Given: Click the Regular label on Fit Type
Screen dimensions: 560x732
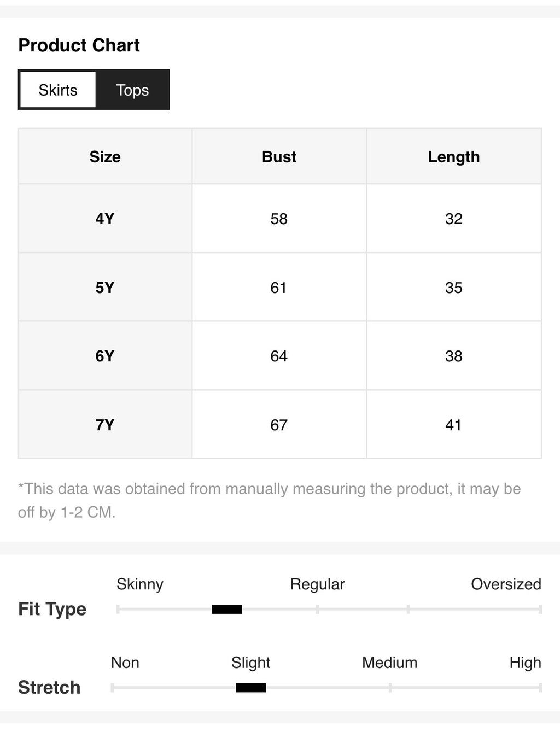Looking at the screenshot, I should click(317, 584).
